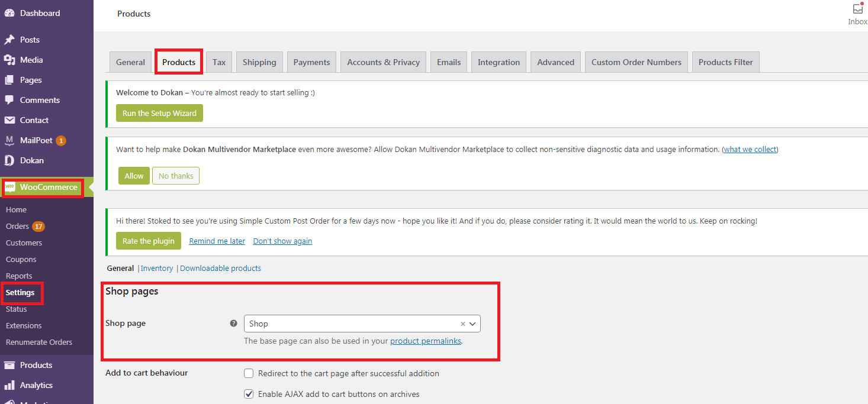Click the MailPoet notification badge 1

pyautogui.click(x=61, y=141)
